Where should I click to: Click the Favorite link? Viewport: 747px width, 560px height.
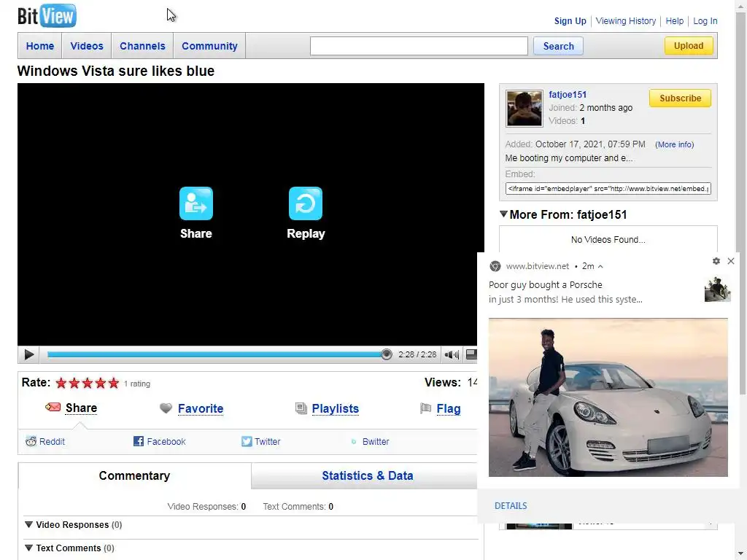pos(201,408)
